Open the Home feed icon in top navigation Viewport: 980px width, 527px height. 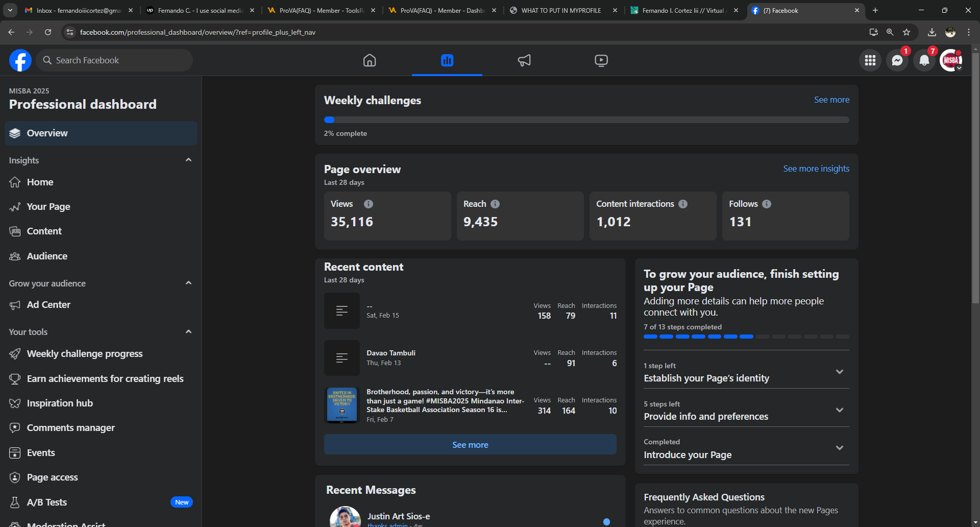[370, 60]
